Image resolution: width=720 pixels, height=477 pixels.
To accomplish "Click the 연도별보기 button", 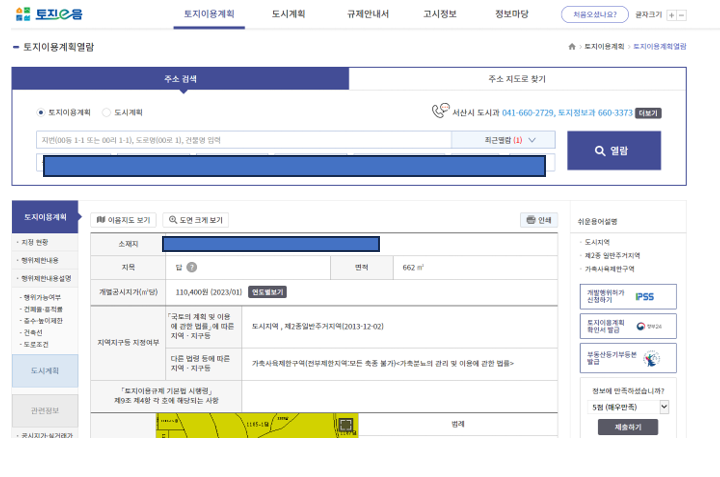I will [267, 292].
